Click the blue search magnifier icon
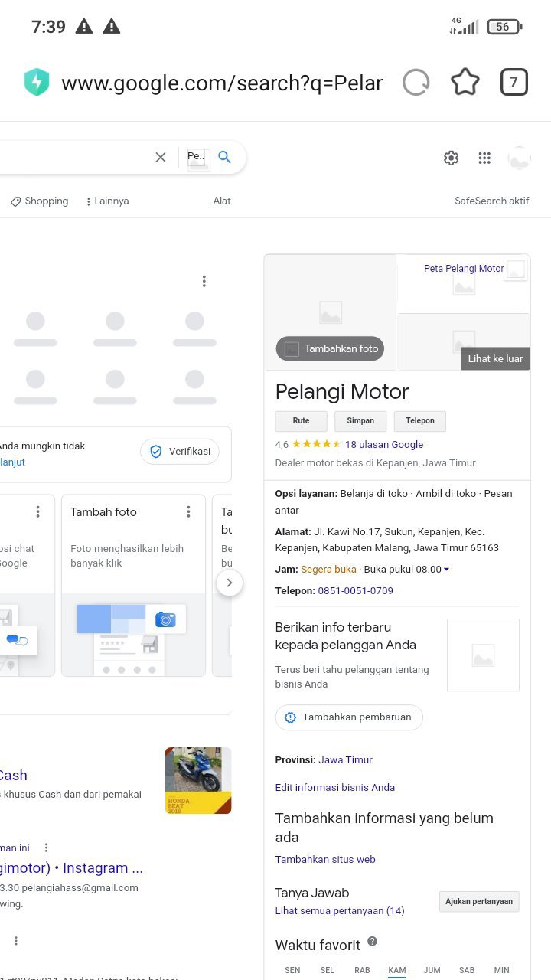Screen dimensions: 551x980 (224, 157)
